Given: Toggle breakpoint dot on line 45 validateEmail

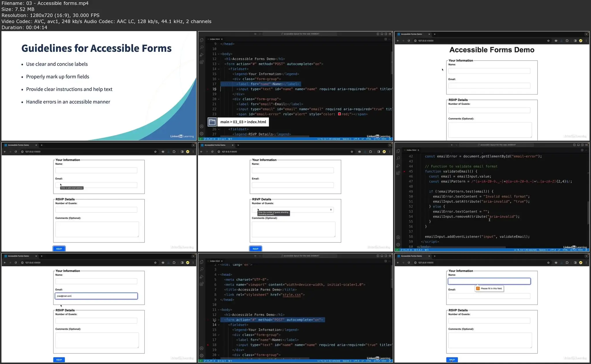Looking at the screenshot, I should [x=404, y=171].
